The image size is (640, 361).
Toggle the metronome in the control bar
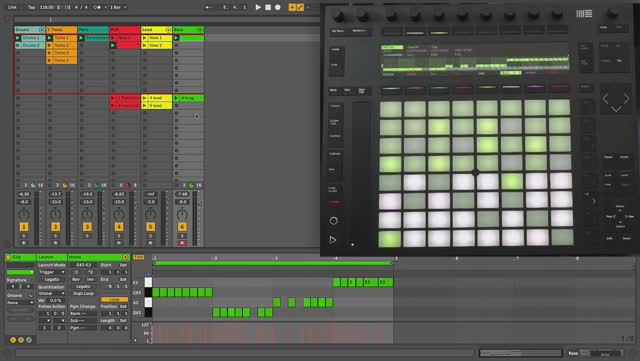97,7
